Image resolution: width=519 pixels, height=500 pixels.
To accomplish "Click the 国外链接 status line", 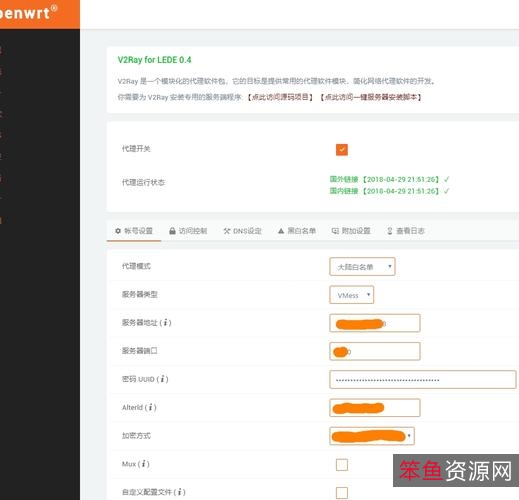I will tap(390, 179).
